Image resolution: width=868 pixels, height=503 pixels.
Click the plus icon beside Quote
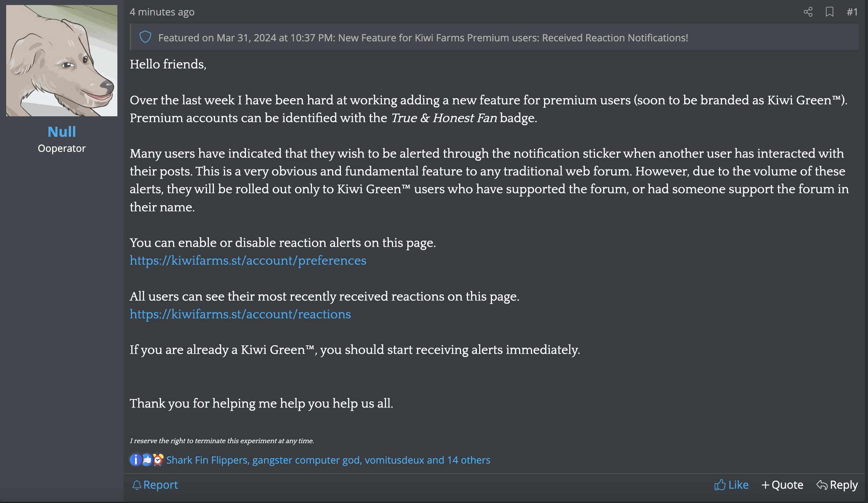click(x=765, y=485)
